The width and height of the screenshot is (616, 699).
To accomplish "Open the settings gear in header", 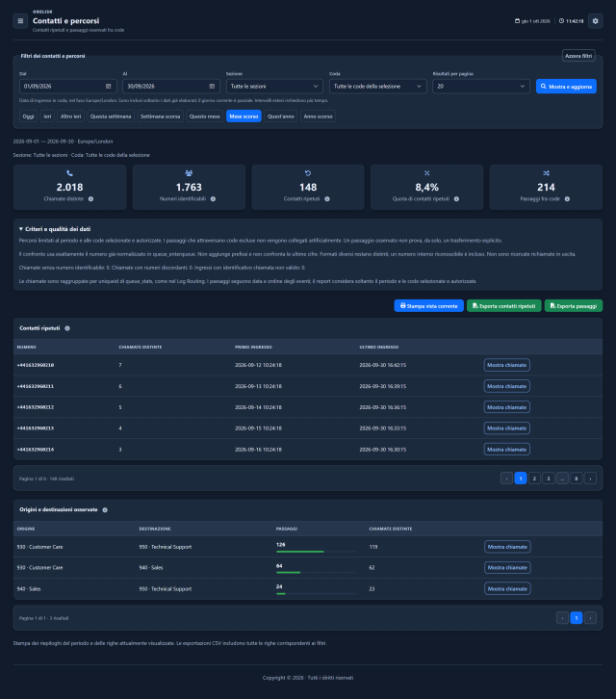I will tap(595, 21).
